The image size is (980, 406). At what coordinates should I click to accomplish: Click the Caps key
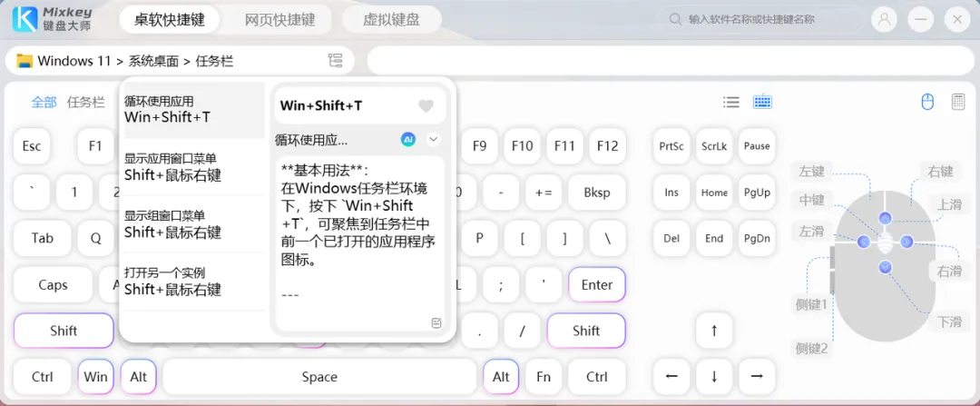54,284
